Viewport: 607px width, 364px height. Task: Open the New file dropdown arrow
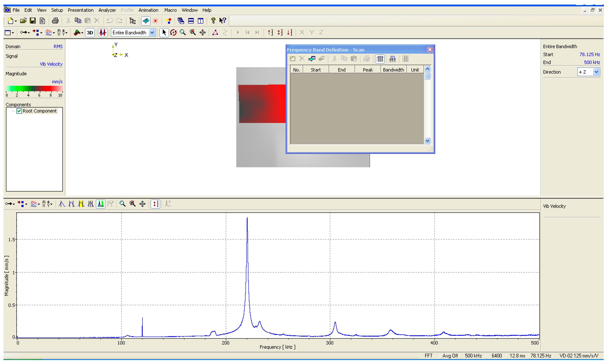pos(16,21)
